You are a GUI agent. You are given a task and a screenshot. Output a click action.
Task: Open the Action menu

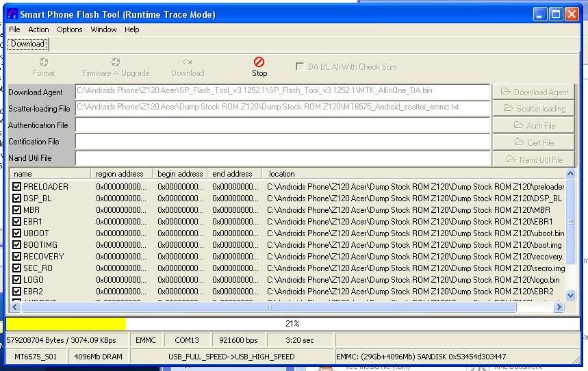tap(38, 29)
